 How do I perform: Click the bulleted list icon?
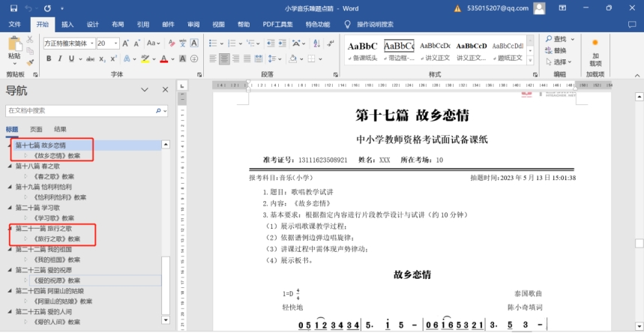tap(214, 43)
